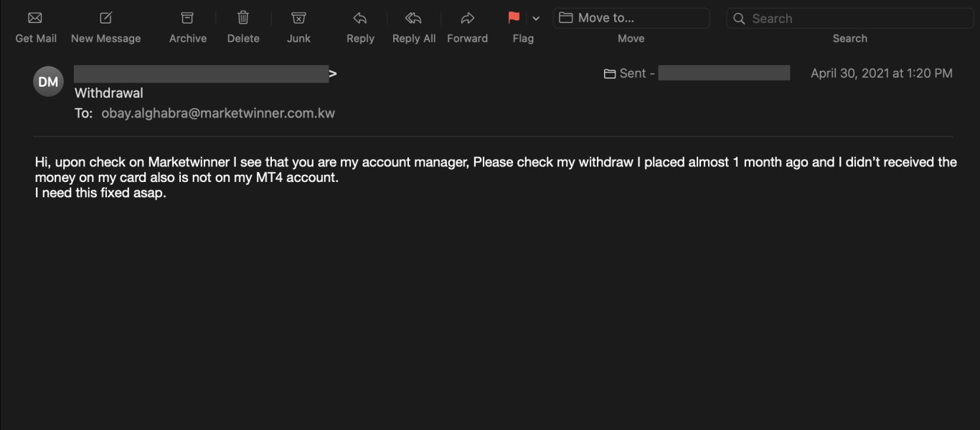Toggle the red Flag on this message

(x=514, y=18)
